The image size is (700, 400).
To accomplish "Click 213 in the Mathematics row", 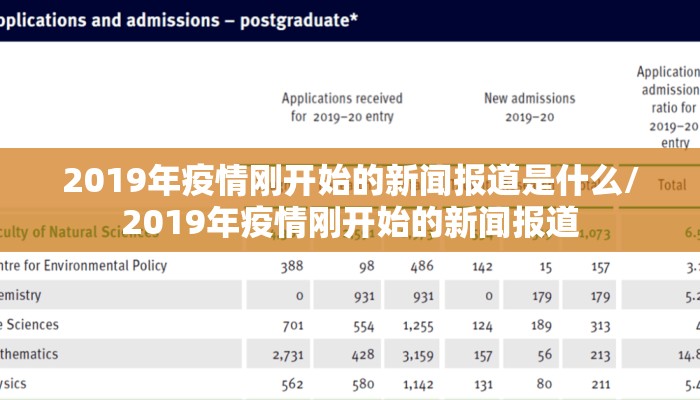I will (x=600, y=355).
